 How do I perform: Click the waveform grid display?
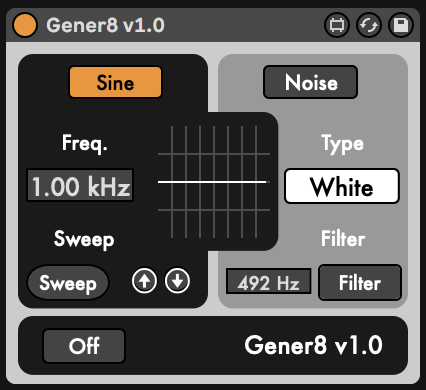(x=214, y=182)
